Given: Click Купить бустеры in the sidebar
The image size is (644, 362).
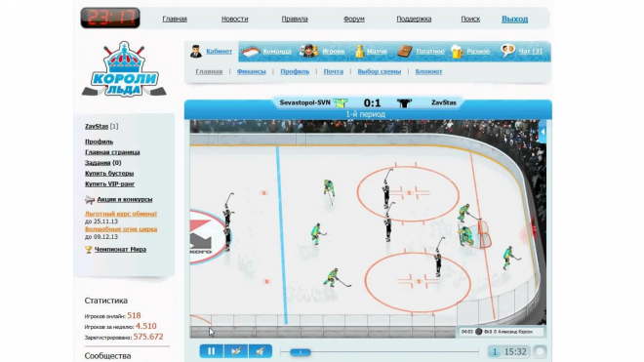Looking at the screenshot, I should click(x=109, y=174).
